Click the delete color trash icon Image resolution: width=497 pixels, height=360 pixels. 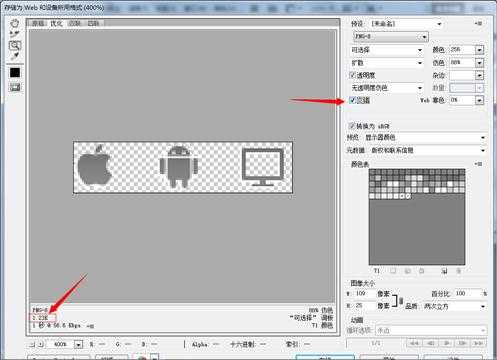point(459,271)
